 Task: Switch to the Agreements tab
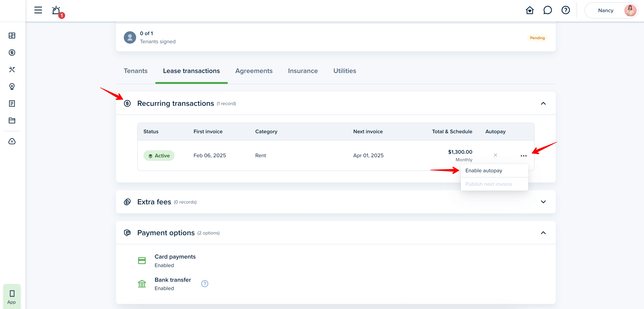pos(254,71)
